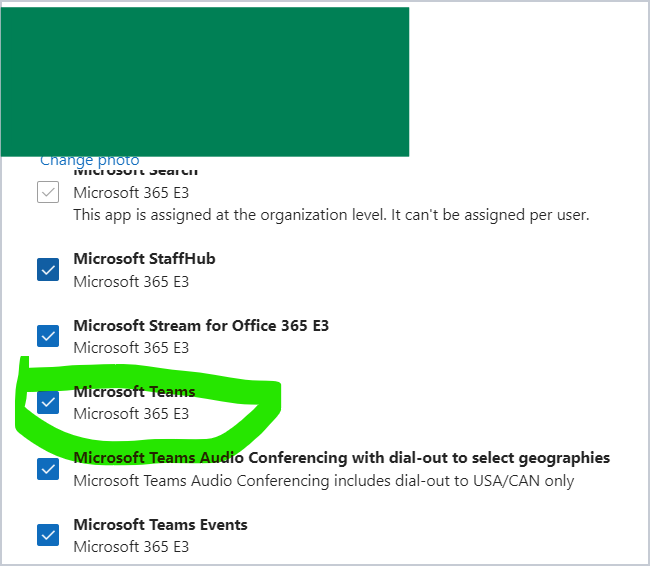The image size is (650, 566).
Task: Select the Microsoft StaffHub label text
Action: [144, 259]
